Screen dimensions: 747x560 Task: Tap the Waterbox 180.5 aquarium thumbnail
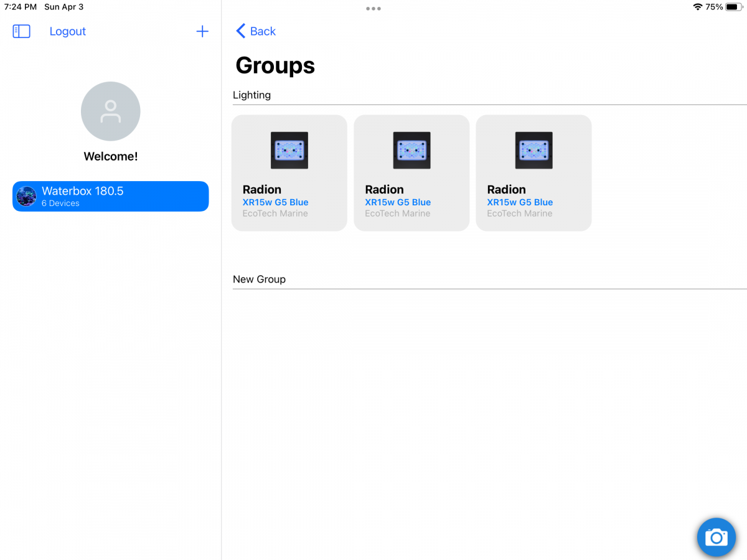pos(26,196)
